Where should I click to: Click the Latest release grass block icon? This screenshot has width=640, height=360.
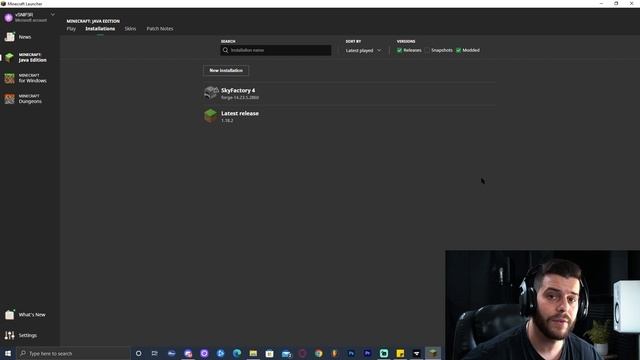(x=211, y=116)
